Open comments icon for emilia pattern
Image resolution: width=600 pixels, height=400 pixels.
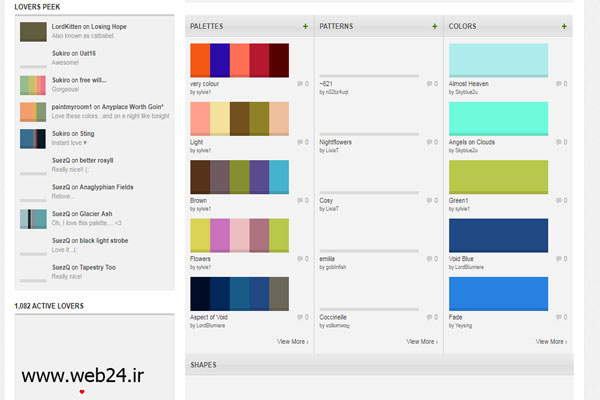[x=429, y=259]
